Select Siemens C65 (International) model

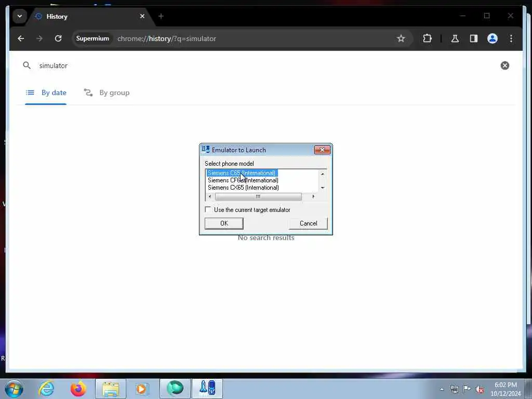242,173
